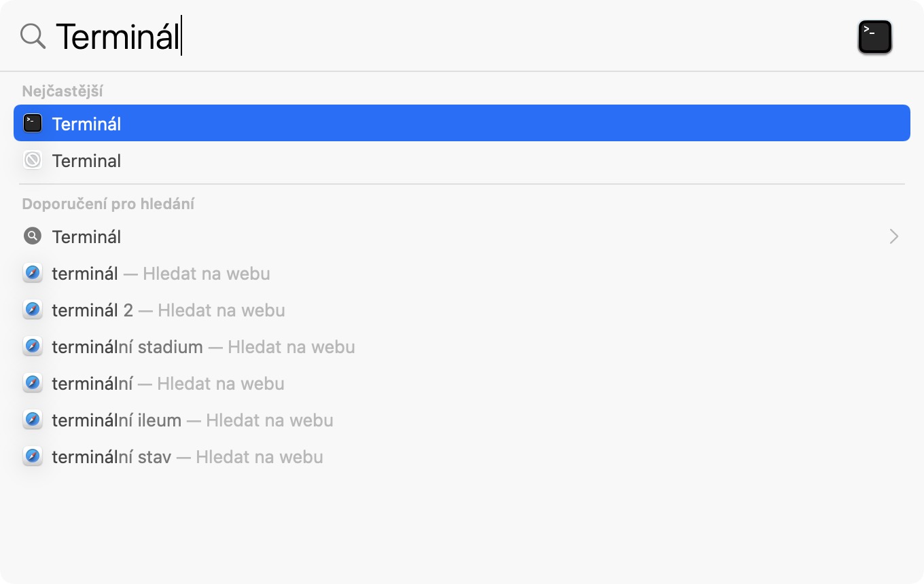Click the magnifying glass search icon

(33, 36)
